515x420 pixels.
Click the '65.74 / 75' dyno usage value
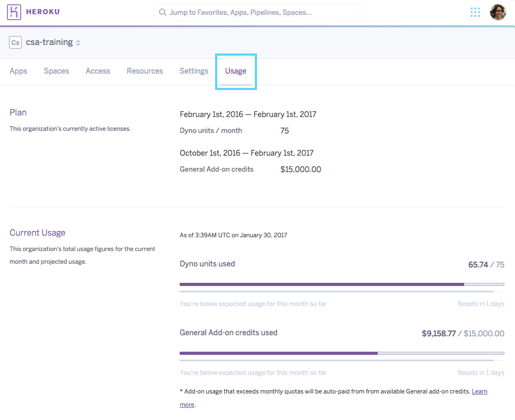[x=486, y=265]
